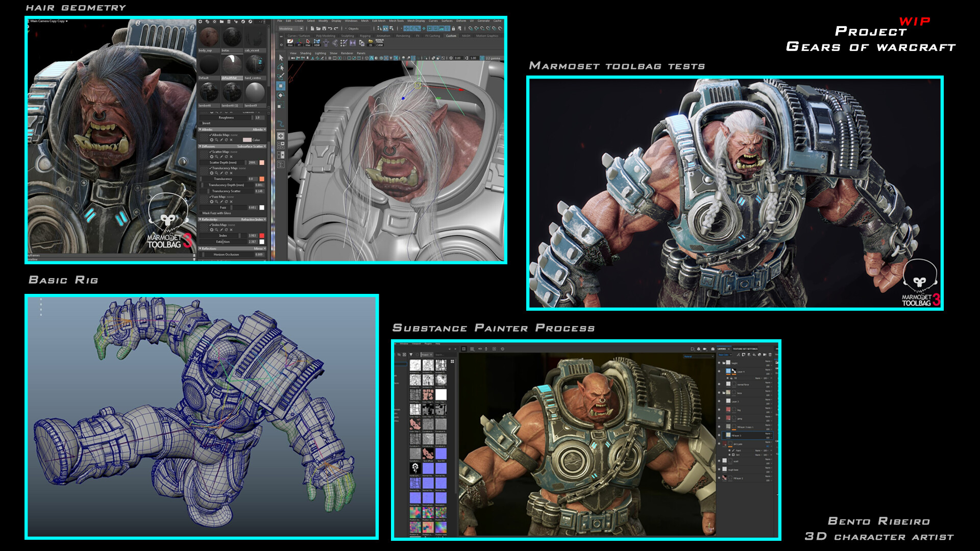
Task: Collapse the Albedo section triangle
Action: (200, 130)
